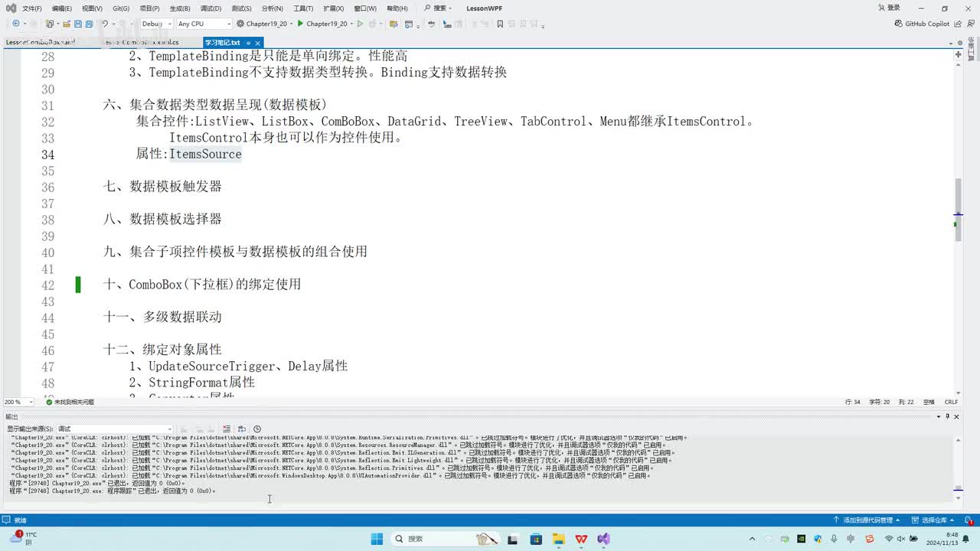
Task: Click the undo arrow icon
Action: click(x=105, y=24)
